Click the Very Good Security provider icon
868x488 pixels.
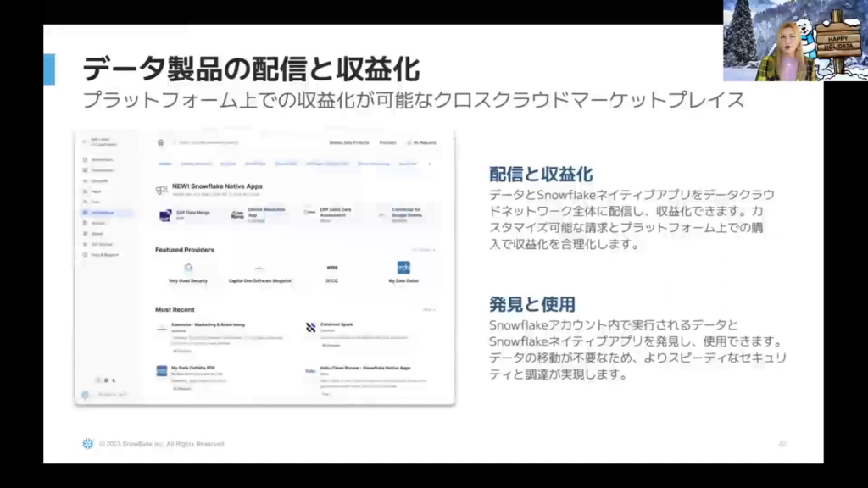(187, 268)
